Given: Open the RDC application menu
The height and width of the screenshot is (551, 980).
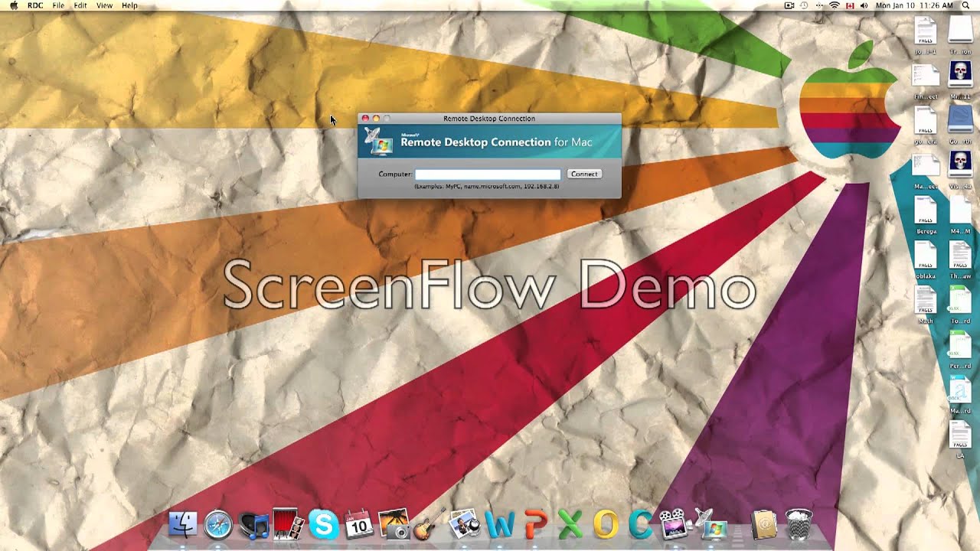Looking at the screenshot, I should pos(35,5).
